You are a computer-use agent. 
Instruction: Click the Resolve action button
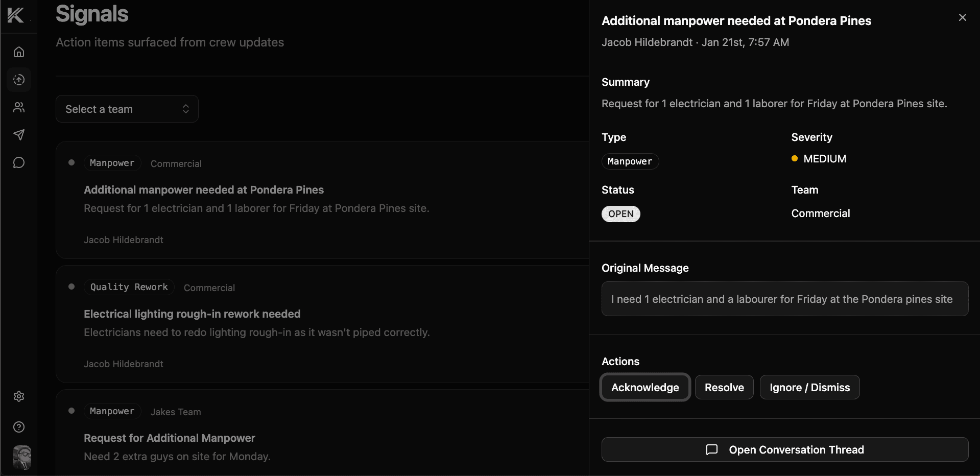724,387
